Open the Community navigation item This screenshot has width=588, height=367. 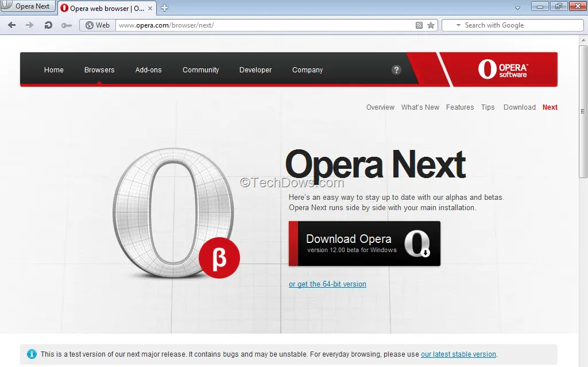coord(200,70)
